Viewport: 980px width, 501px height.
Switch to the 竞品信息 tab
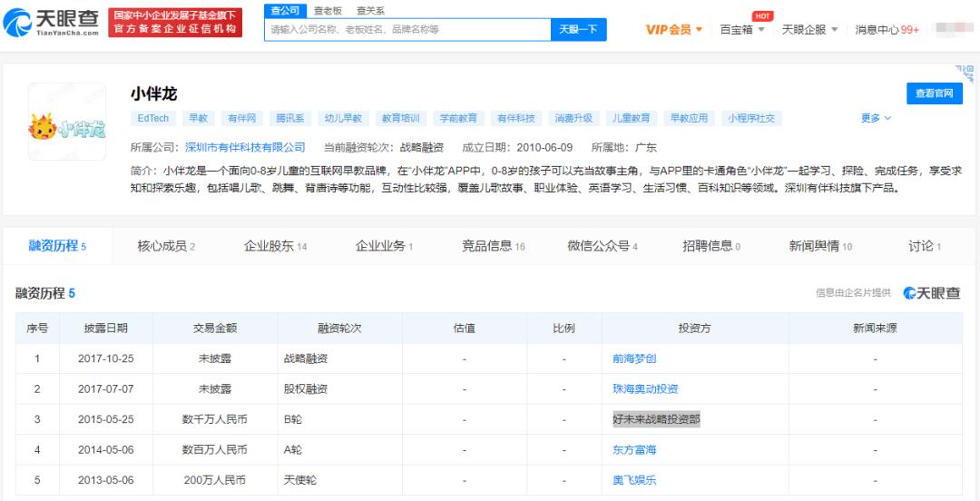pos(493,247)
